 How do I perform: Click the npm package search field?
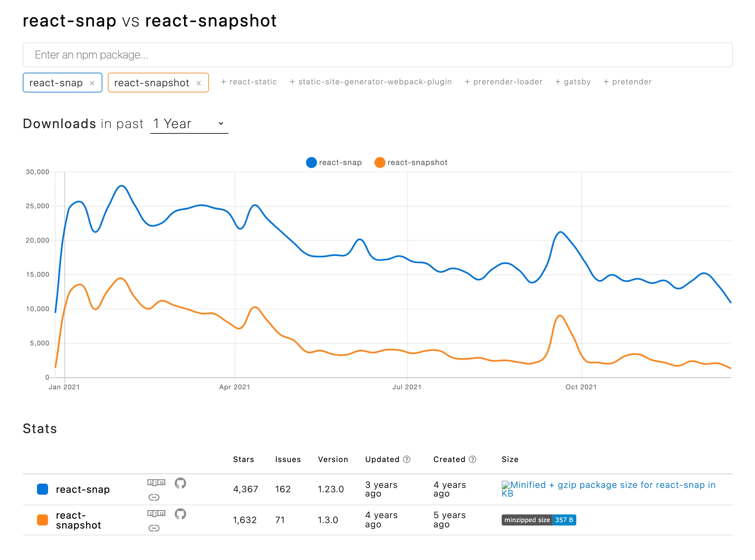click(x=377, y=55)
